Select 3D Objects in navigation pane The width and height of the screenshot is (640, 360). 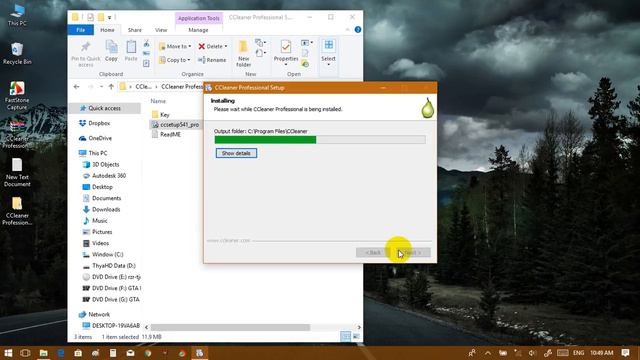pos(105,164)
